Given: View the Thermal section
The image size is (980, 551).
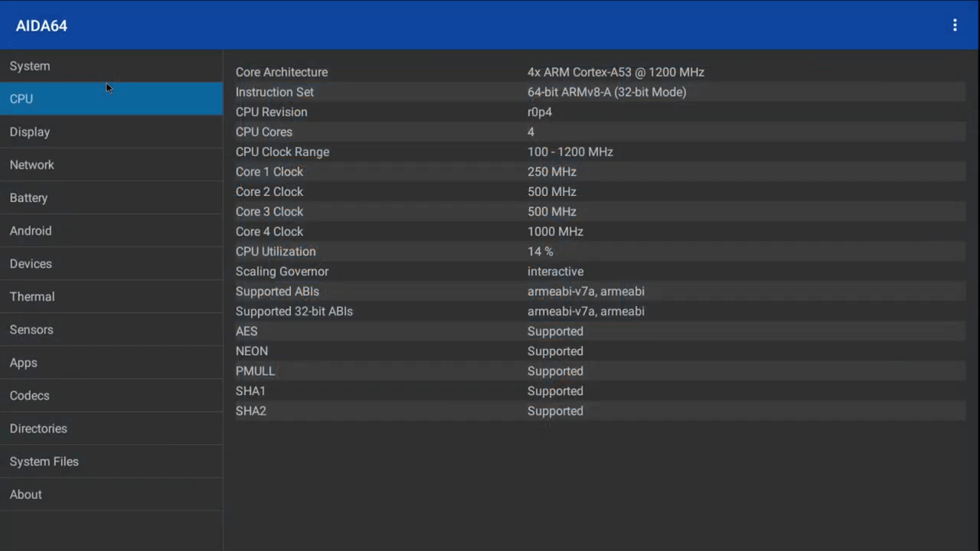Looking at the screenshot, I should [111, 296].
